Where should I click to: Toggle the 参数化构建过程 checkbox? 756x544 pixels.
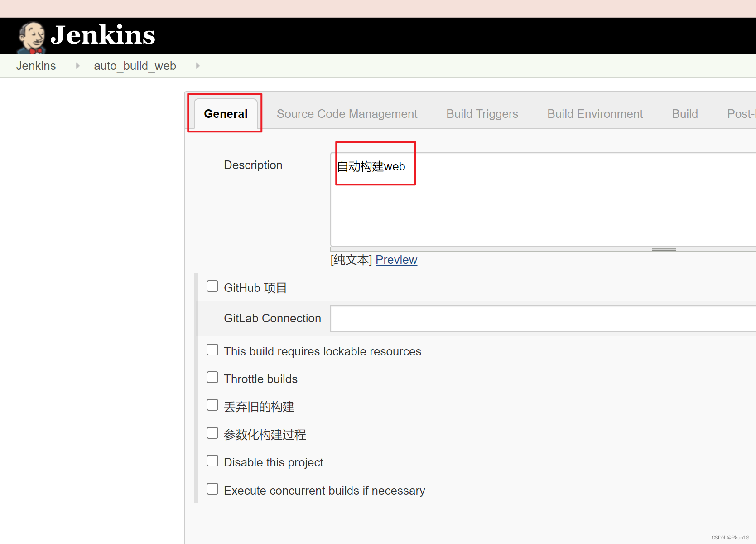[212, 433]
